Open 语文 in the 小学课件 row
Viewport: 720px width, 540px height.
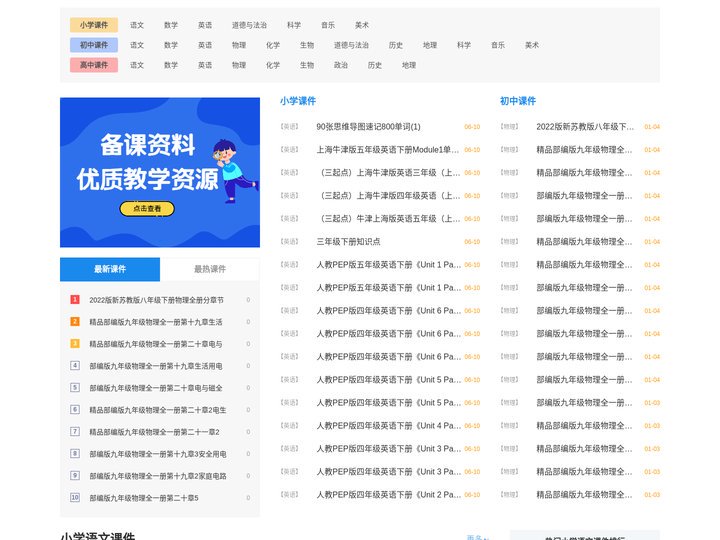(137, 25)
